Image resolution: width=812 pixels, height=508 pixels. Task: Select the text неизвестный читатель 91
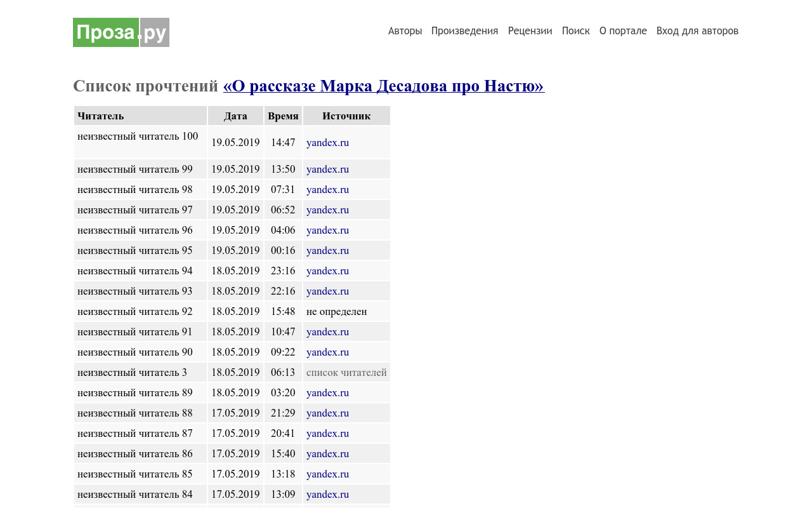pos(135,331)
